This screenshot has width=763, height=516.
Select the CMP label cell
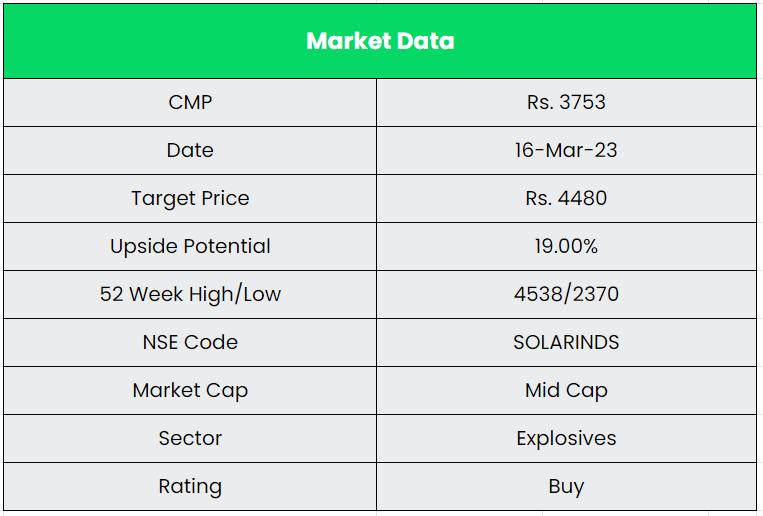coord(190,102)
